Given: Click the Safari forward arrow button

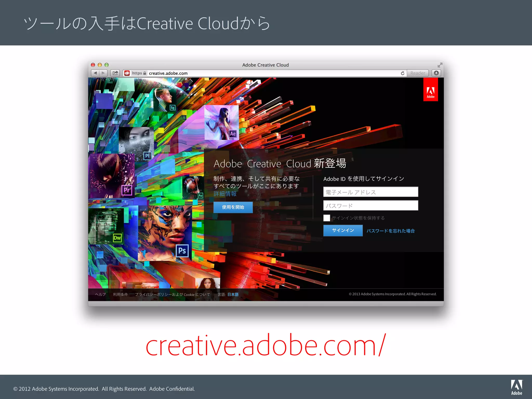Looking at the screenshot, I should [103, 73].
